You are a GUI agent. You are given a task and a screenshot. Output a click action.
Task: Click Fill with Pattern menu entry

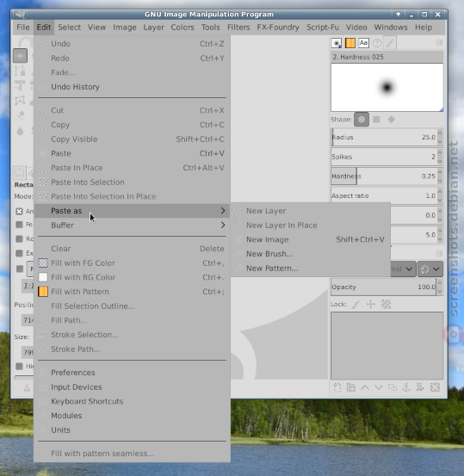132,292
